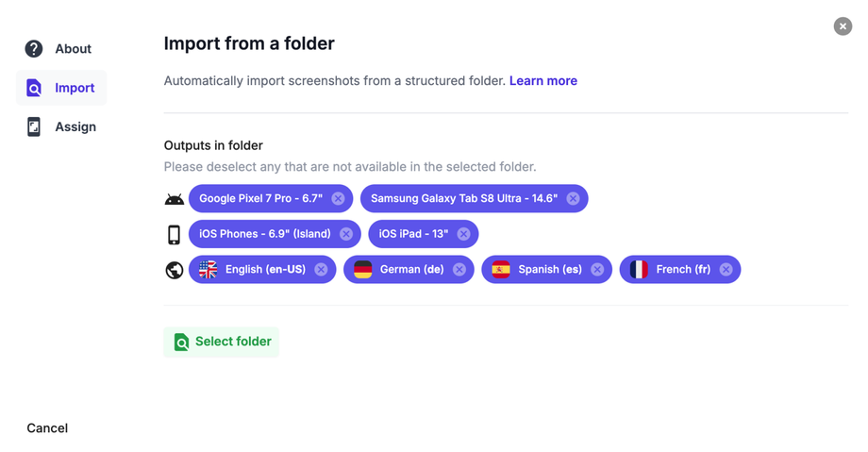Remove the iOS iPad 13" chip

click(x=463, y=234)
